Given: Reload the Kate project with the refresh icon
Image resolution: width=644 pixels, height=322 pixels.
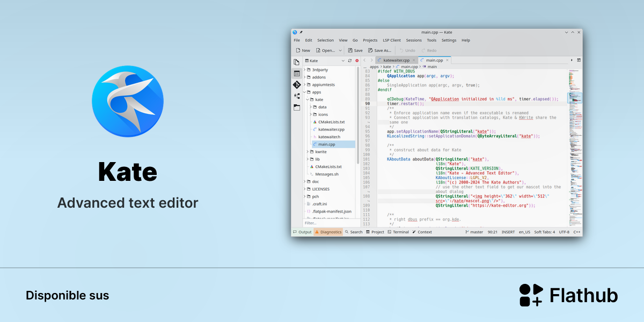Looking at the screenshot, I should click(350, 61).
